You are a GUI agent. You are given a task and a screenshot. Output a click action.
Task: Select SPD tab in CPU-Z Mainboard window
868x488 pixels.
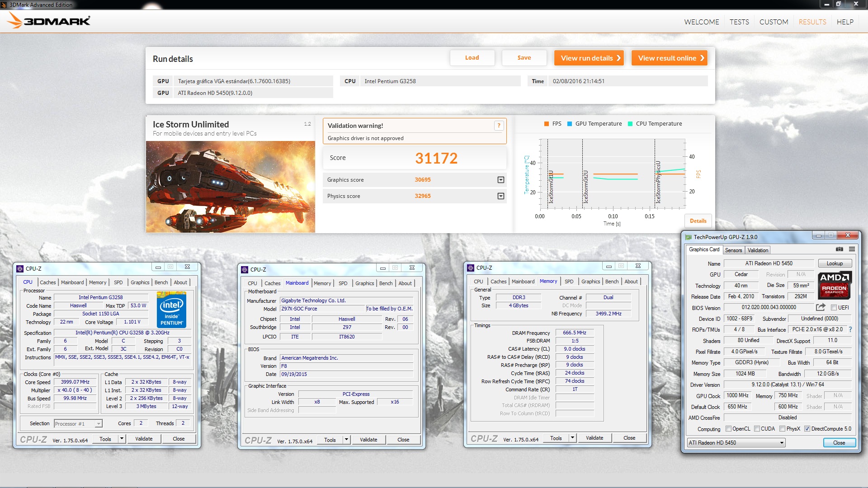pos(343,283)
